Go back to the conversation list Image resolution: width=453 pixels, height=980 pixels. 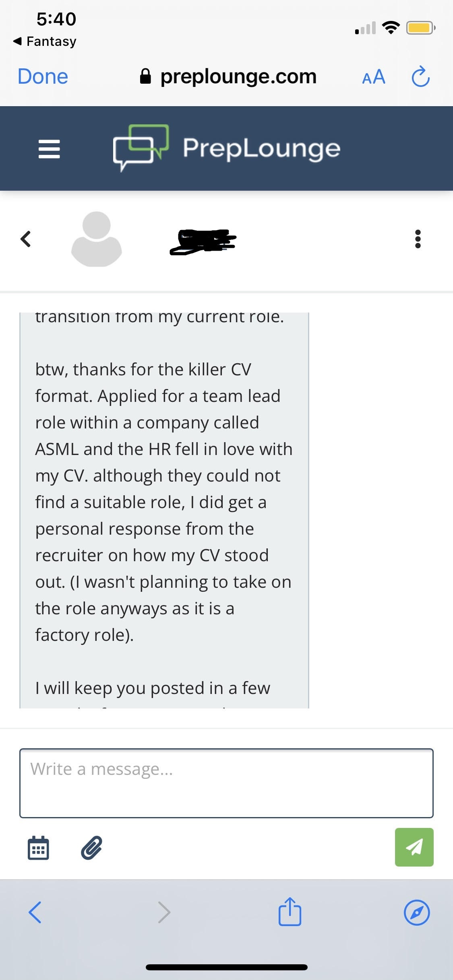(x=26, y=239)
